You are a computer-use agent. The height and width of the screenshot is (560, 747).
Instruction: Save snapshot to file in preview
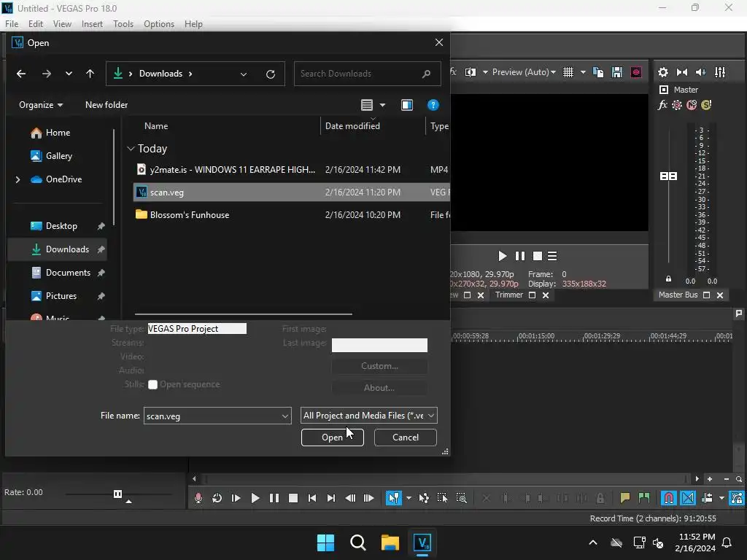pyautogui.click(x=617, y=72)
